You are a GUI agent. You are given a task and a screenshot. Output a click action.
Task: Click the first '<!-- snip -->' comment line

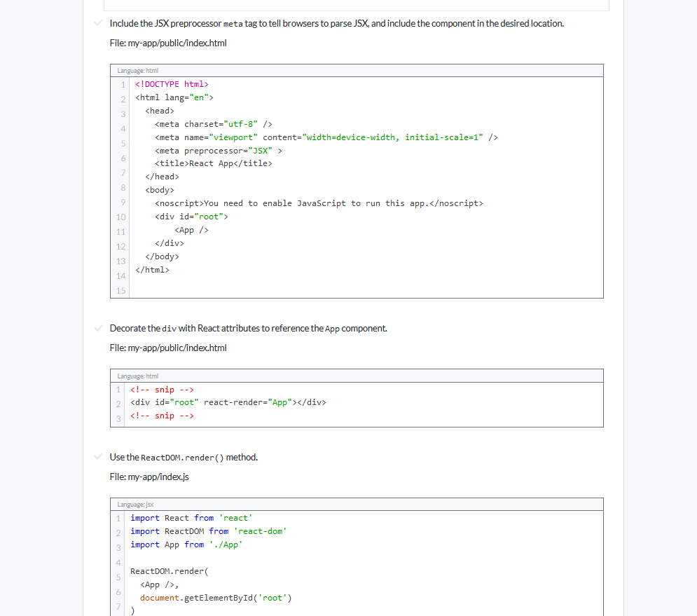tap(162, 390)
